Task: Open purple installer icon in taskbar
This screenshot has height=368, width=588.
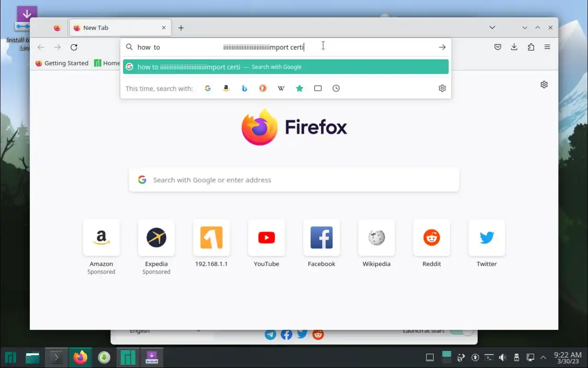Action: (152, 357)
